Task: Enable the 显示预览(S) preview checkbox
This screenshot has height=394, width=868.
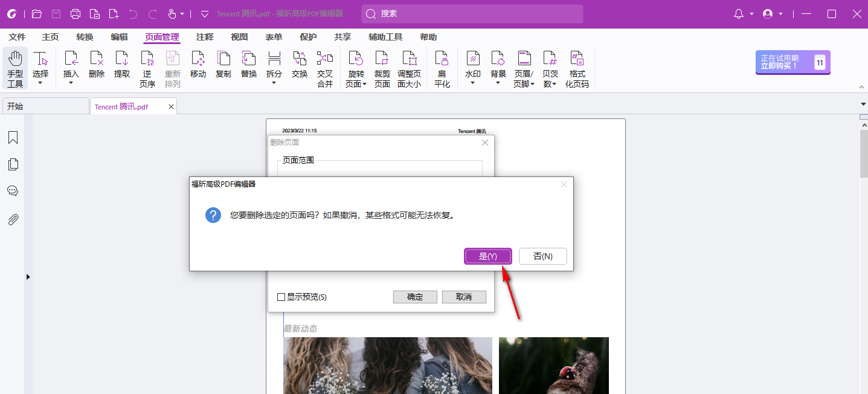Action: (x=281, y=297)
